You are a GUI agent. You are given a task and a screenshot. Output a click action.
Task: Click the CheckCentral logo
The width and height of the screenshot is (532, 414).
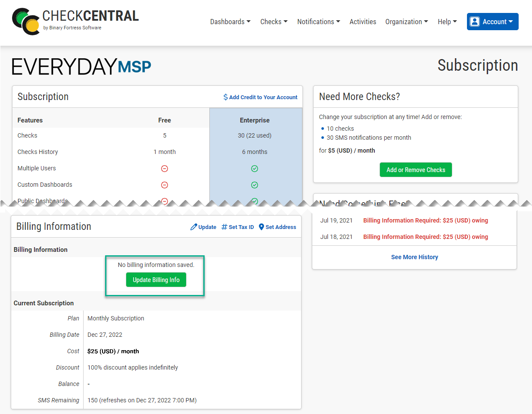75,21
